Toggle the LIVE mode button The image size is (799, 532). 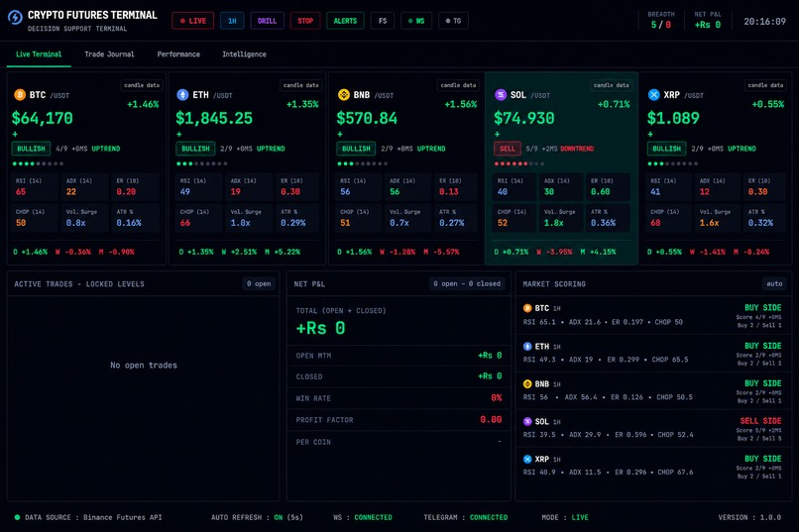pyautogui.click(x=192, y=21)
